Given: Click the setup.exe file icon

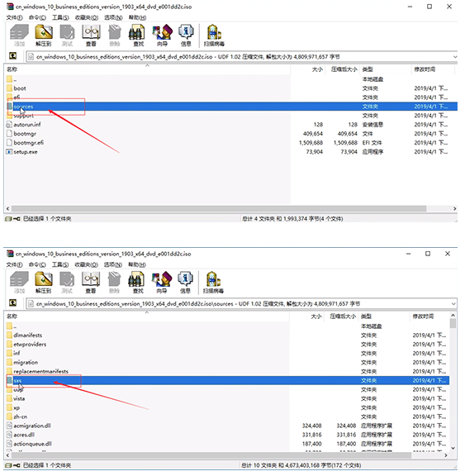Looking at the screenshot, I should click(9, 152).
